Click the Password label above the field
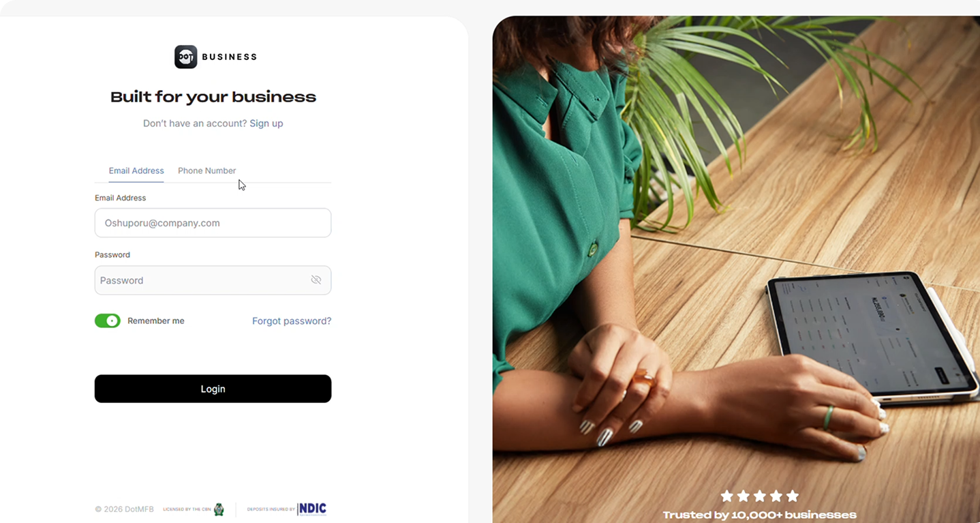This screenshot has height=523, width=980. (112, 254)
